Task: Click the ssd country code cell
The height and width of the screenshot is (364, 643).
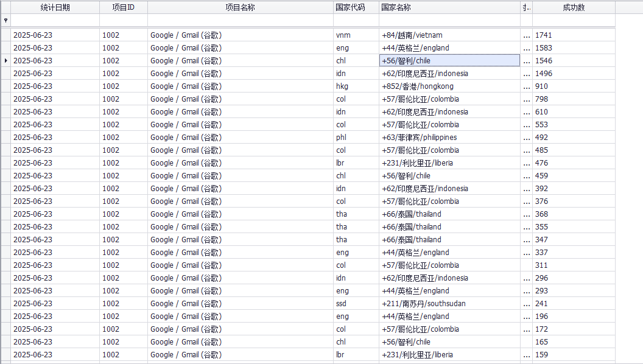Action: coord(356,303)
